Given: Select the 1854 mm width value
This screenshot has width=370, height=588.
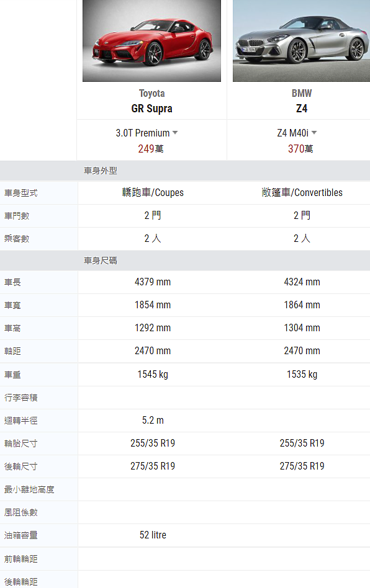Looking at the screenshot, I should [153, 305].
